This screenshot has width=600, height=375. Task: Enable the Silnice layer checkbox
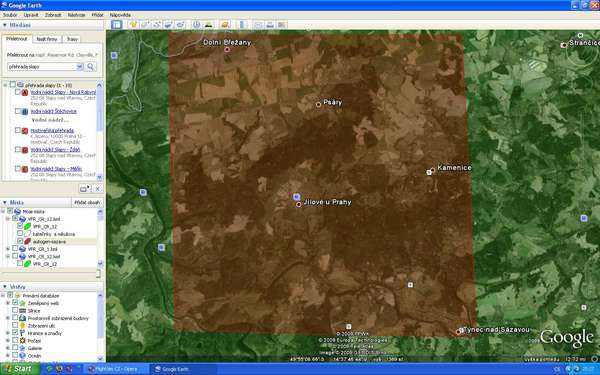(15, 310)
